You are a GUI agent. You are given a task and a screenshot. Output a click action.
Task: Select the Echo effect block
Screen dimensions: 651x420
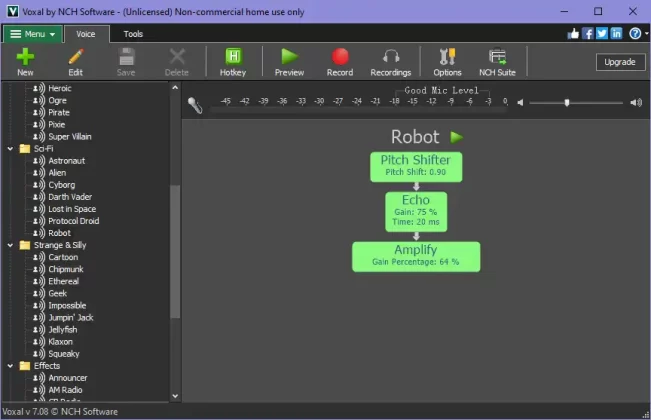click(x=416, y=212)
